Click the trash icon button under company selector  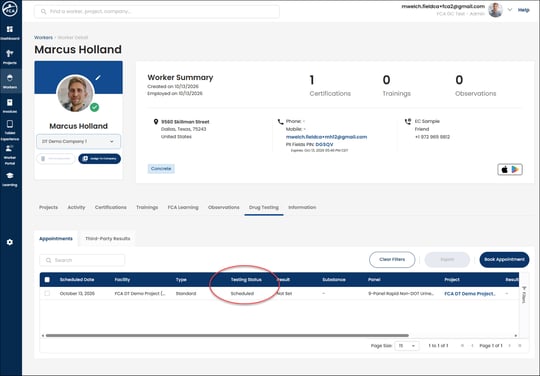coord(56,159)
